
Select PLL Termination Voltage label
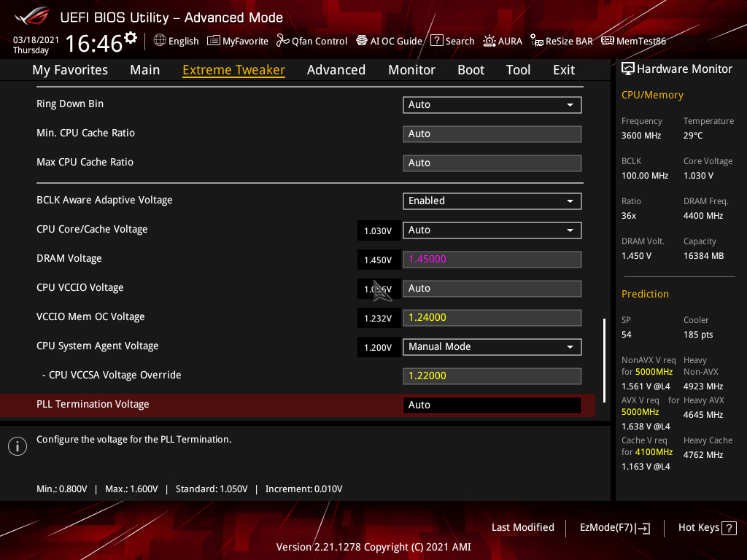93,404
